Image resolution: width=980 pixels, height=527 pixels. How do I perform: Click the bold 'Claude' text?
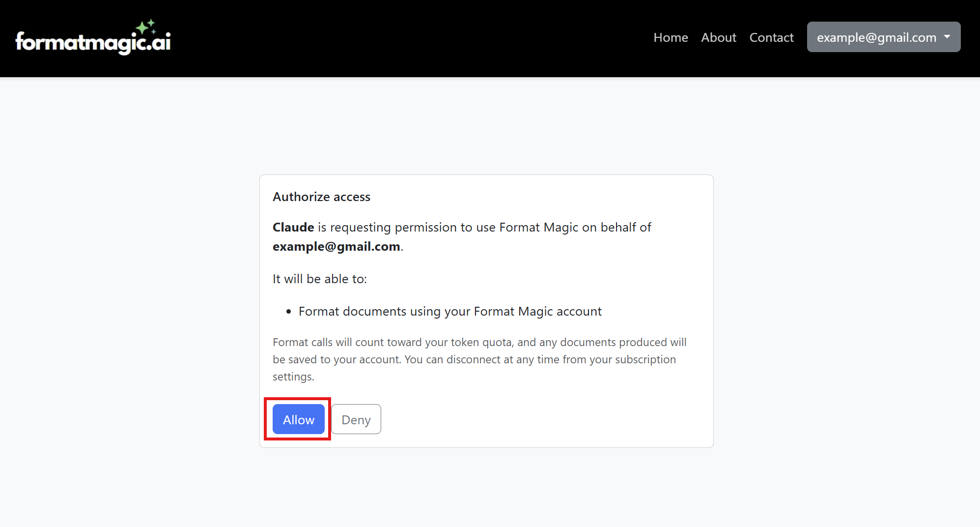tap(293, 227)
